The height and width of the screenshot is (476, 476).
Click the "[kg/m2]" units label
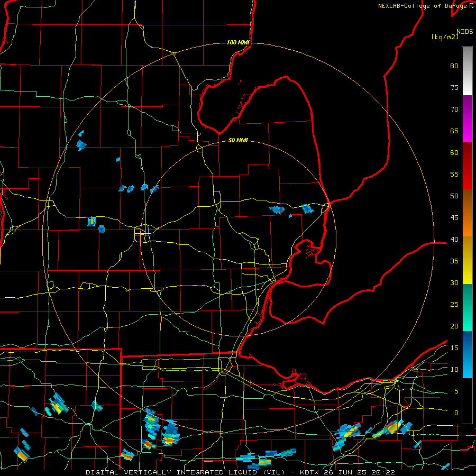[445, 37]
